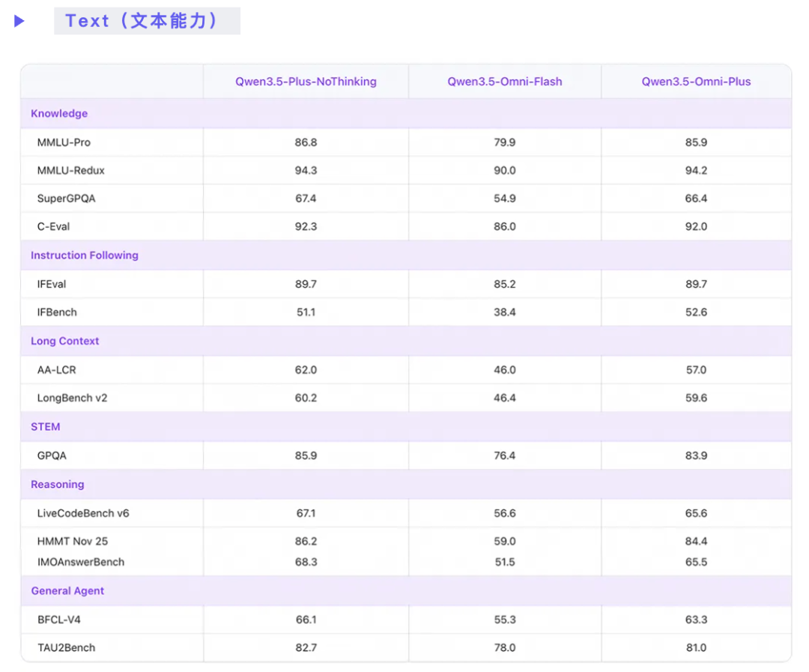Click the STEM category header
The height and width of the screenshot is (672, 809).
[46, 427]
